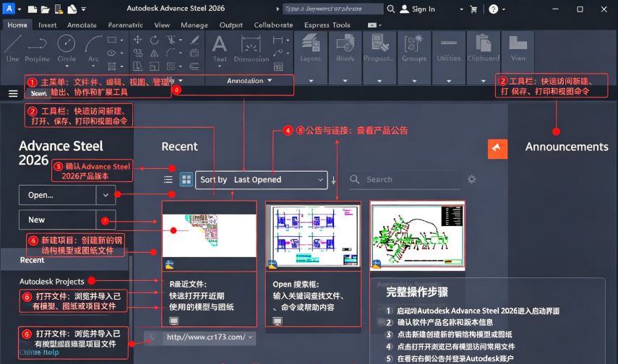Select the Mirror triangle tool icon
This screenshot has height=364, width=618.
154,53
